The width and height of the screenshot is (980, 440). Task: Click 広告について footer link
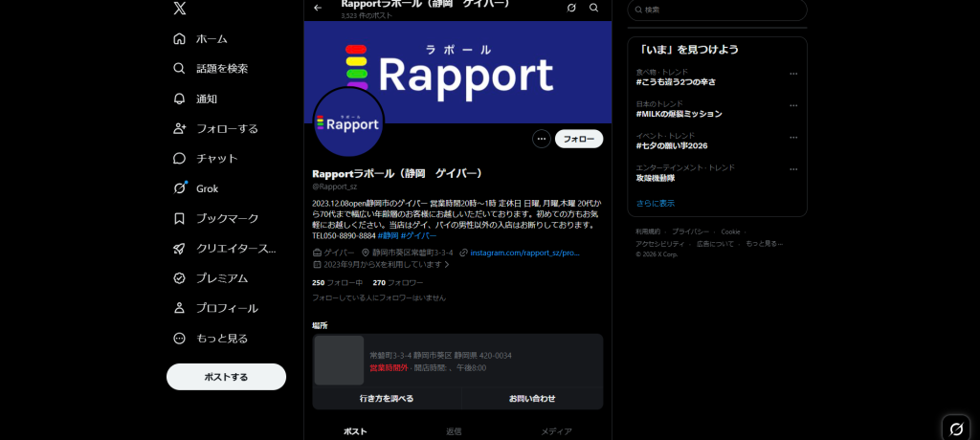[x=715, y=244]
